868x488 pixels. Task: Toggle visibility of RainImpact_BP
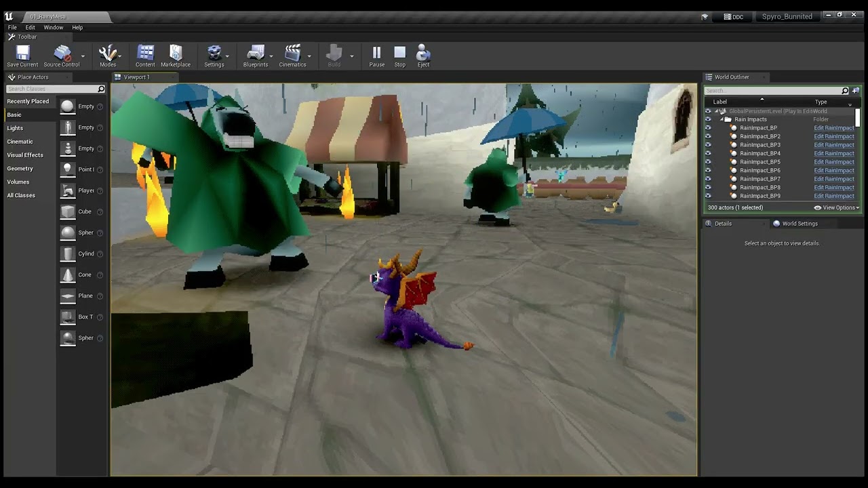(708, 128)
